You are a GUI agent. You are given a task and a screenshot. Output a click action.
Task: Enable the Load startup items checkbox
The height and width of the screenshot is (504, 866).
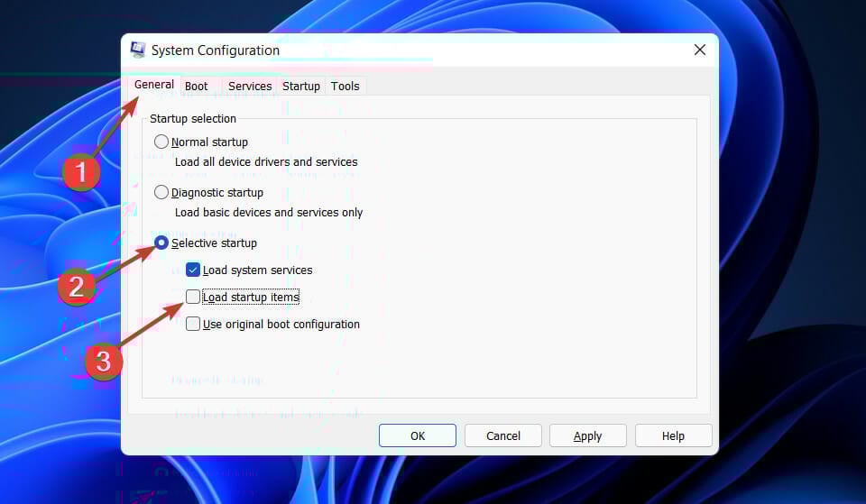(x=193, y=297)
